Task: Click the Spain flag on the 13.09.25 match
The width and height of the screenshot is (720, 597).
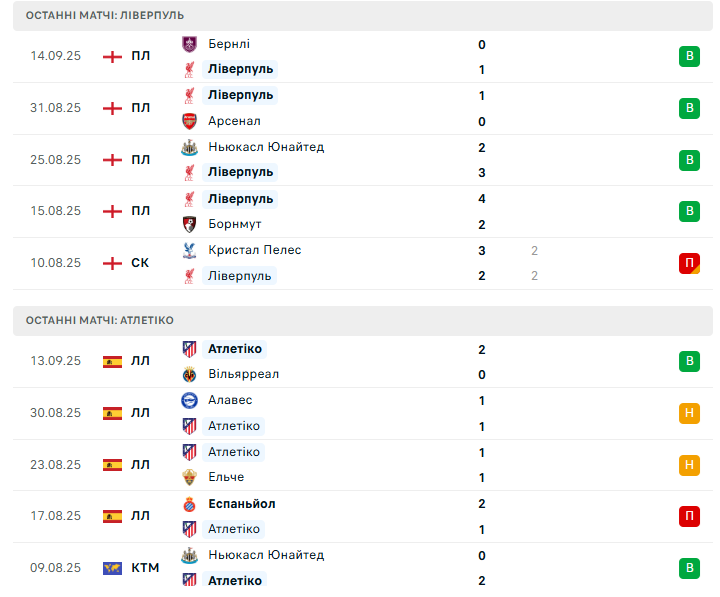Action: (112, 362)
